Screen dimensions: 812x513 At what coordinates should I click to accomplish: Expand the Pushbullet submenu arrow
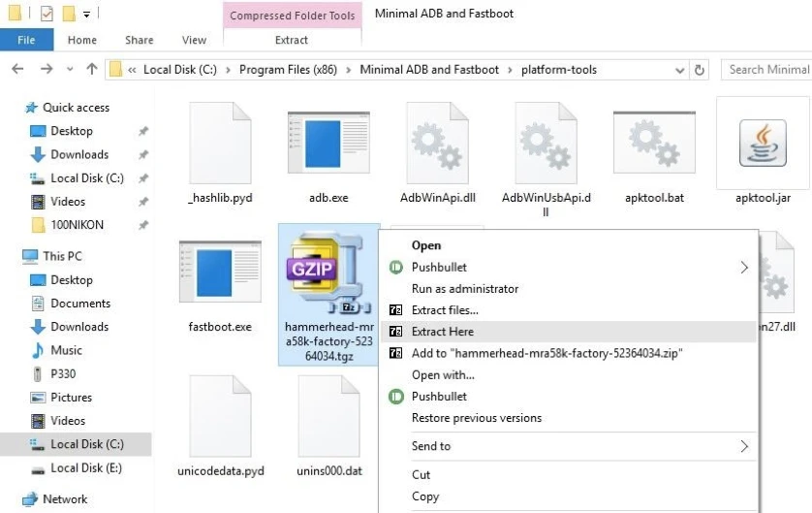click(744, 268)
